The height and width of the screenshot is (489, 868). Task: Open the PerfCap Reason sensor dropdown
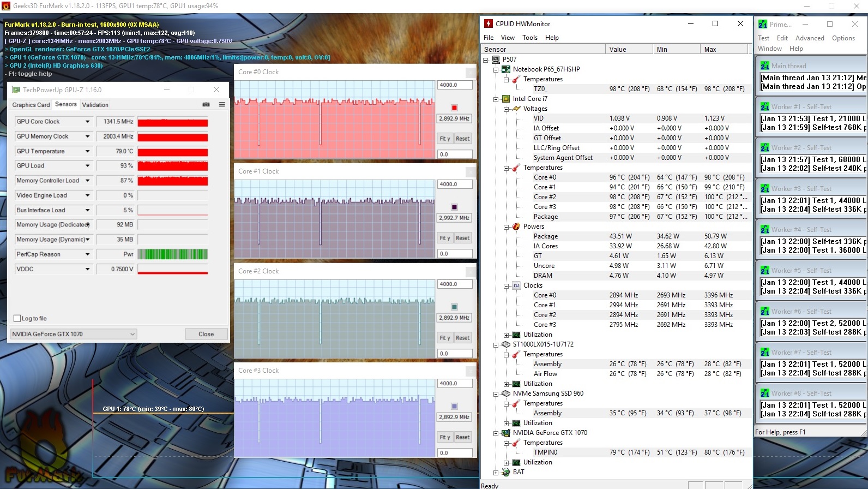[x=87, y=254]
